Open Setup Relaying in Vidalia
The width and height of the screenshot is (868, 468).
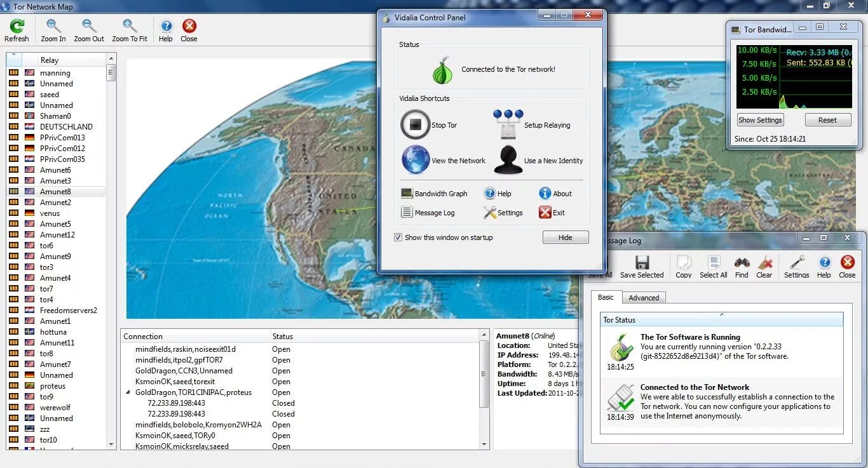click(532, 124)
